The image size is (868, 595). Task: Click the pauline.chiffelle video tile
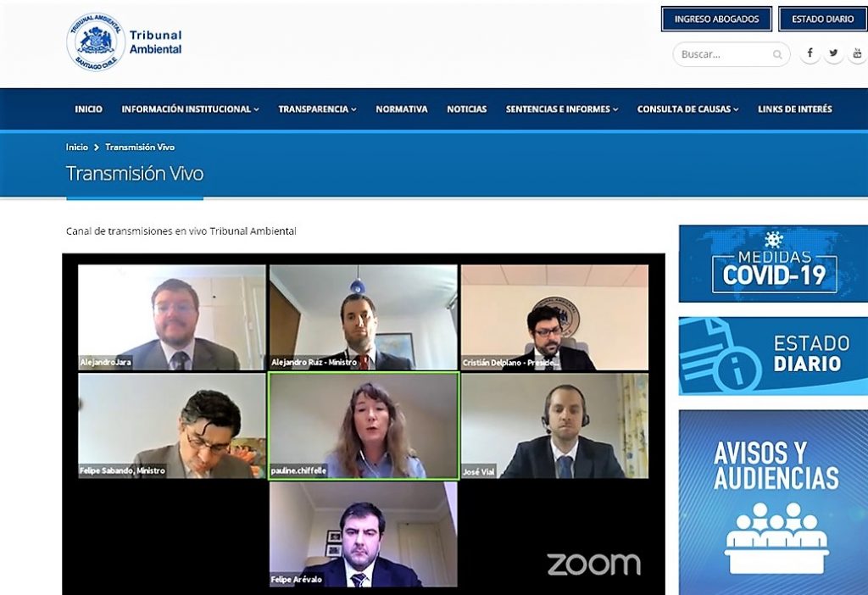(364, 426)
